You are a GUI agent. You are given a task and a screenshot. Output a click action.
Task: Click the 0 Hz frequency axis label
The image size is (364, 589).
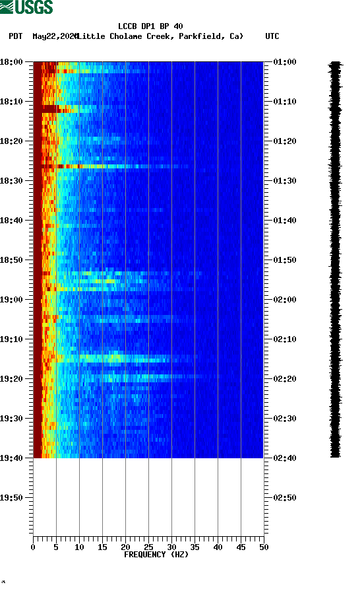tap(33, 547)
